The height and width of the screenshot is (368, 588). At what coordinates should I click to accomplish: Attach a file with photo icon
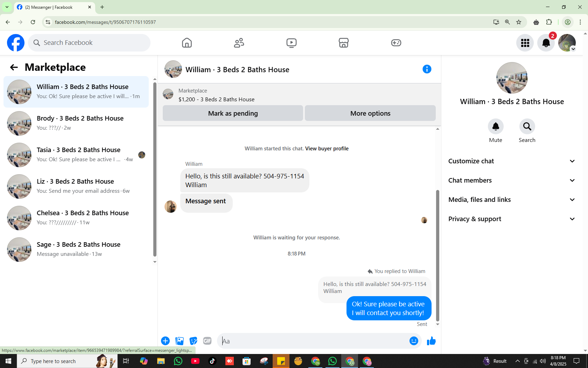[180, 341]
